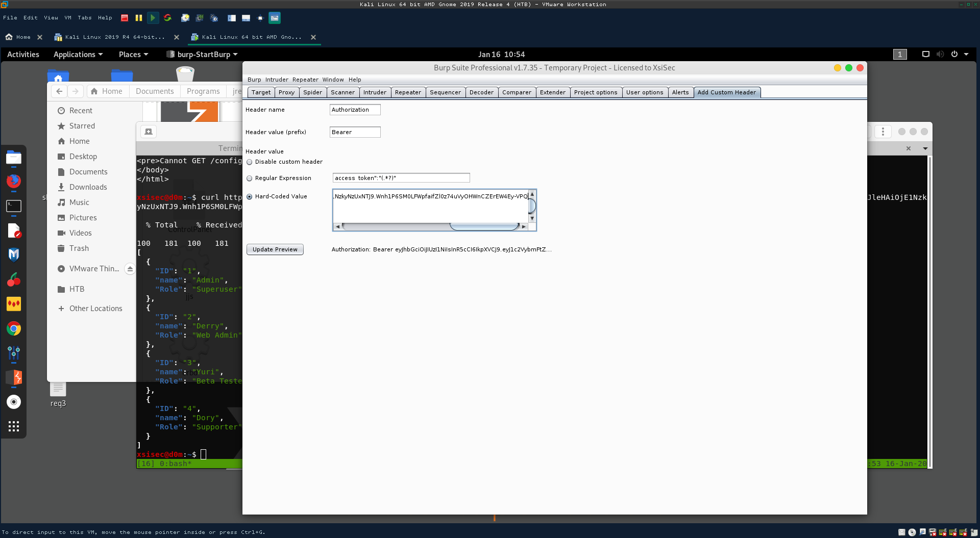Image resolution: width=980 pixels, height=538 pixels.
Task: Open the power icon in top bar
Action: pos(954,54)
